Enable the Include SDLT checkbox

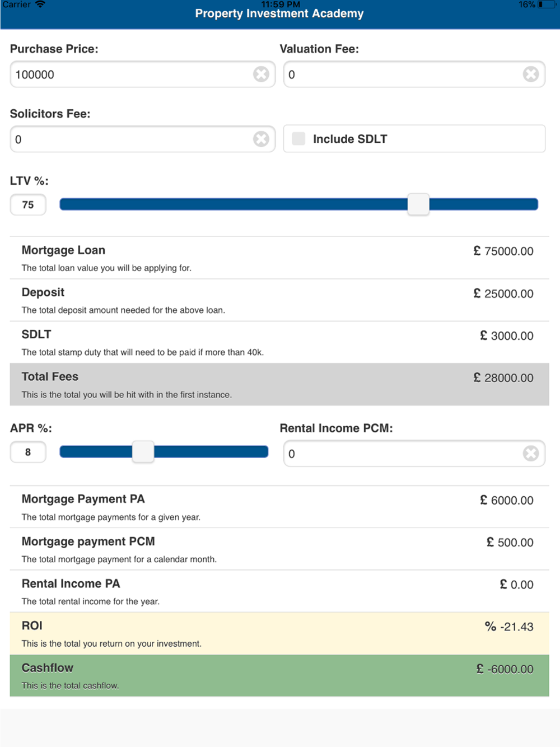point(299,139)
